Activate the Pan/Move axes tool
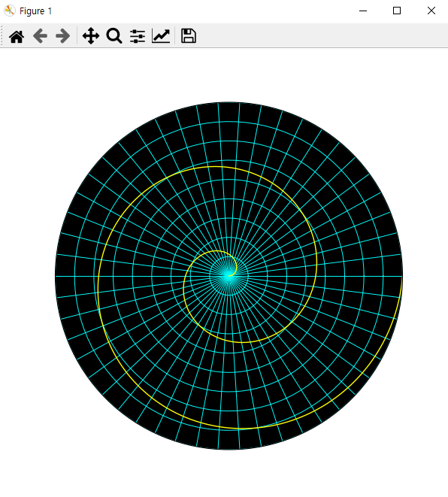448x497 pixels. [91, 36]
